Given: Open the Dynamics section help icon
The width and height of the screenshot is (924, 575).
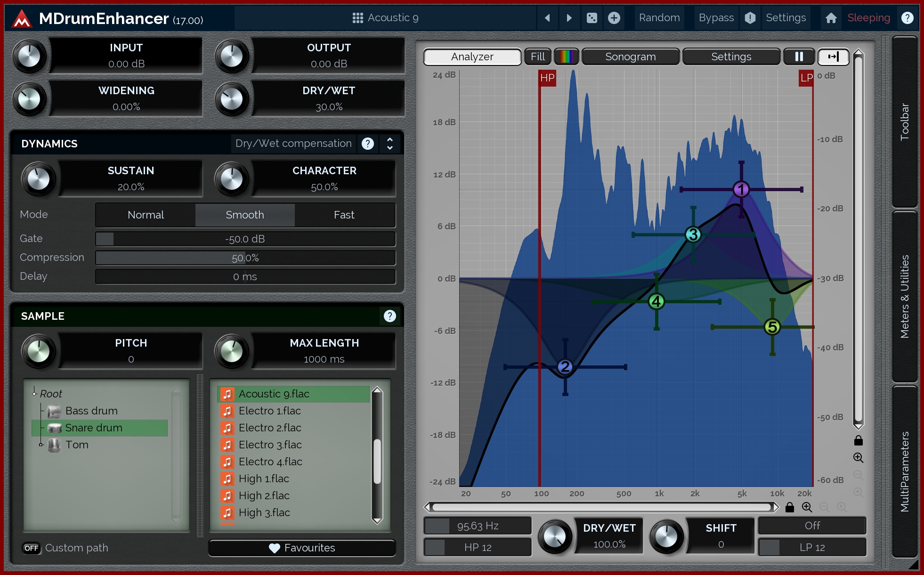Looking at the screenshot, I should [x=368, y=144].
